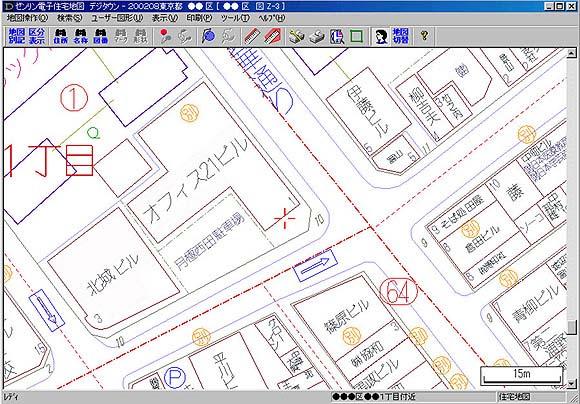The height and width of the screenshot is (404, 580).
Task: Open the 名称 name search binoculars
Action: pos(81,36)
